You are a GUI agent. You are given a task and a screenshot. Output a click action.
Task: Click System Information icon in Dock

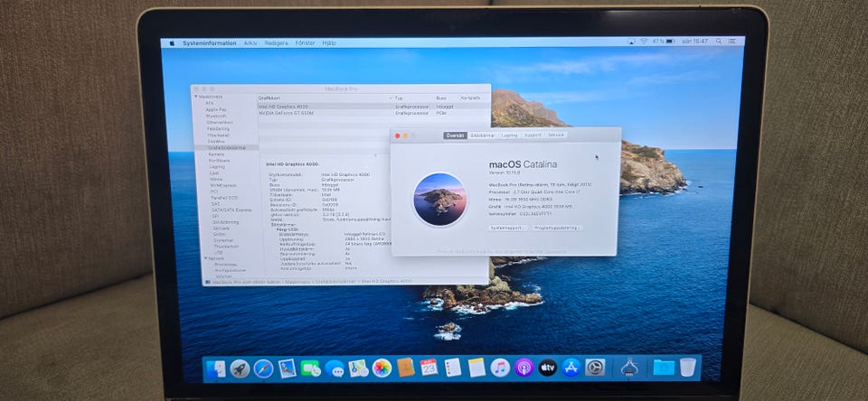[x=629, y=368]
